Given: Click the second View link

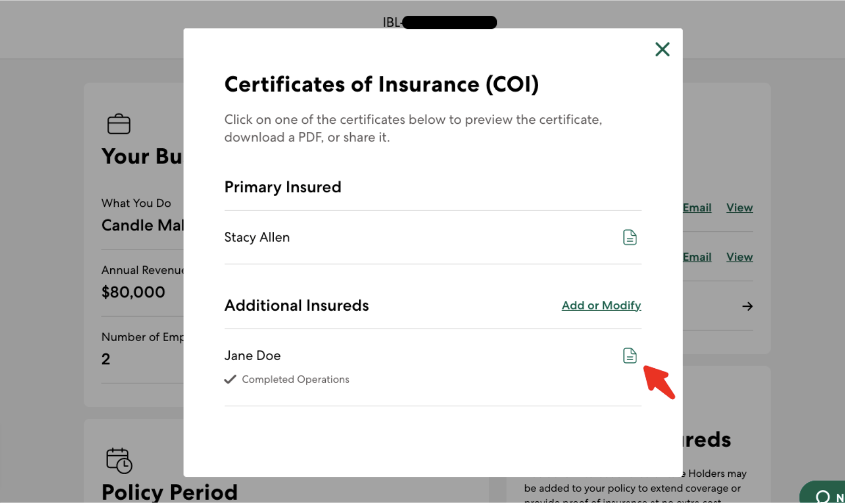Looking at the screenshot, I should [x=740, y=257].
